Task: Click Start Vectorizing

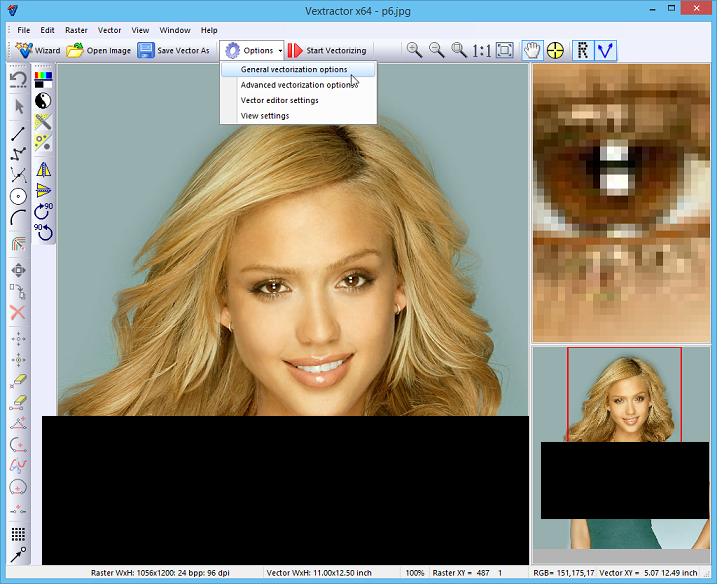Action: [327, 50]
